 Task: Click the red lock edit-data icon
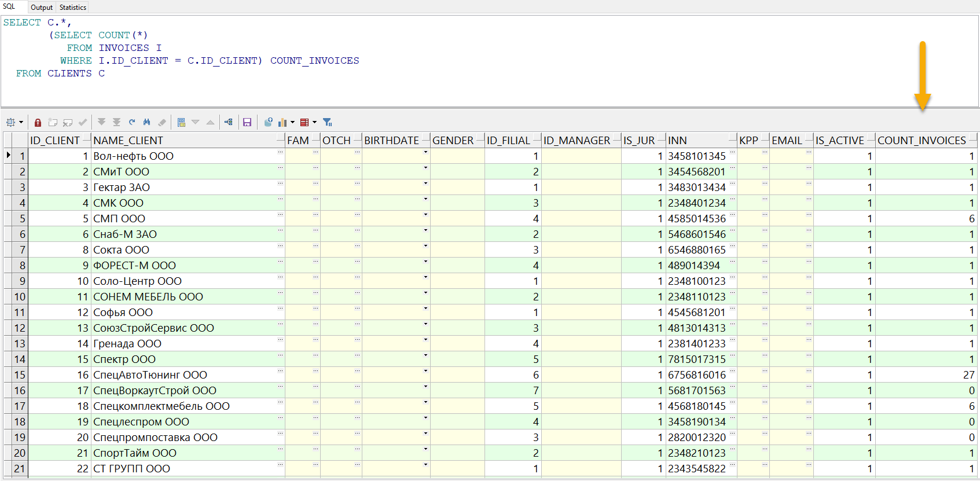pos(38,122)
